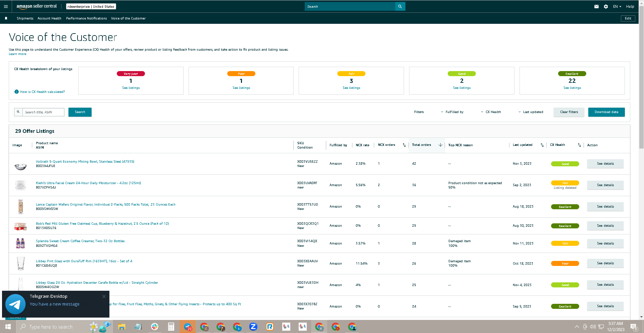
Task: Open the account marketplace selector
Action: [x=91, y=6]
